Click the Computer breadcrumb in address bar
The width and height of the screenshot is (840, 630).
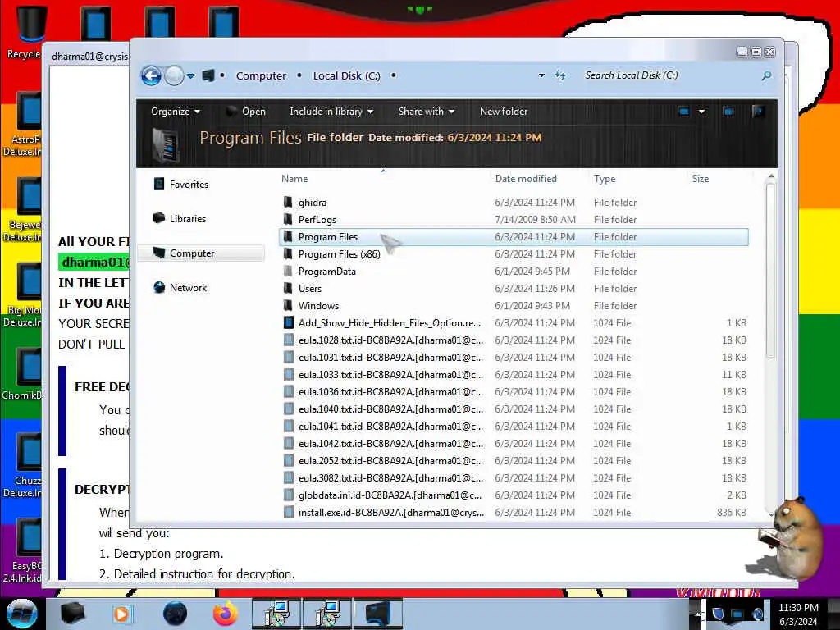tap(261, 75)
